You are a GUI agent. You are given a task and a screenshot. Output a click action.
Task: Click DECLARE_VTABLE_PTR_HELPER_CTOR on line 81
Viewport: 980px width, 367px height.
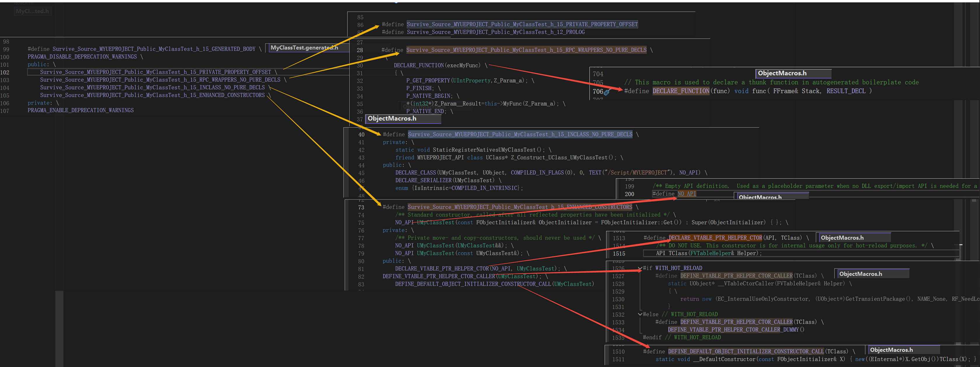tap(442, 269)
